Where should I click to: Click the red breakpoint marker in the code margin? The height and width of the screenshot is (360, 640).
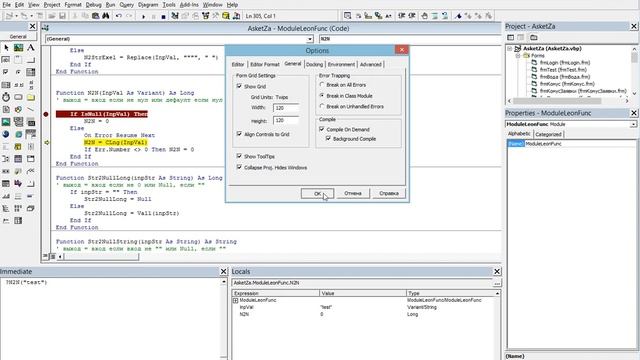(46, 114)
